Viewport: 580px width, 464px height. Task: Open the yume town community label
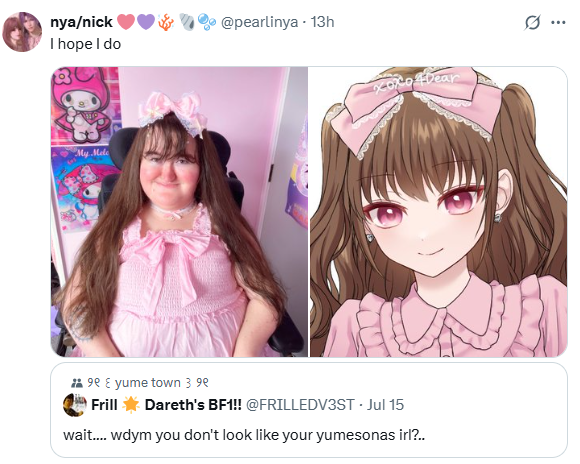coord(148,383)
